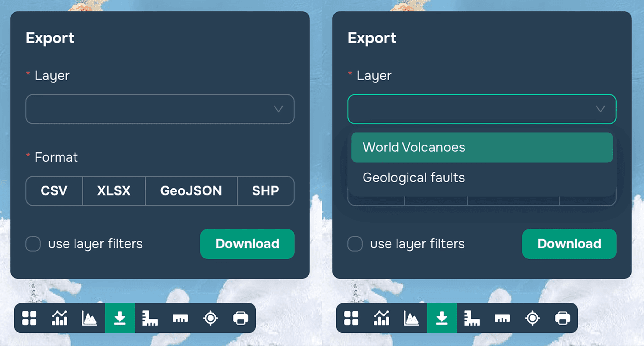Click the printer icon in right toolbar
644x346 pixels.
tap(563, 318)
